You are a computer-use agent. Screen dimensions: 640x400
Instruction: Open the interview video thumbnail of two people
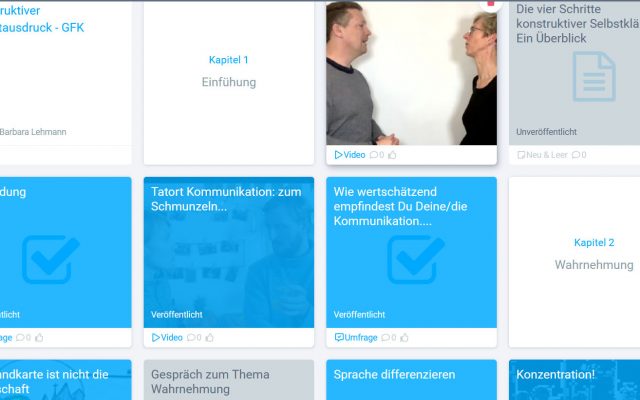coord(411,73)
